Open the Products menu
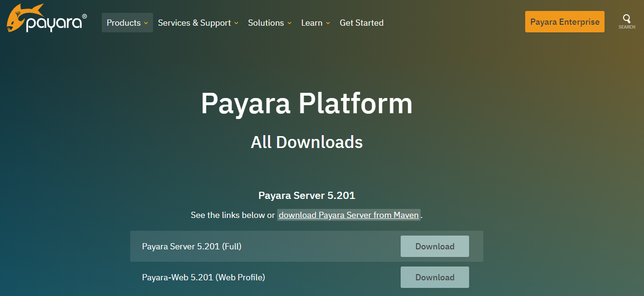Viewport: 644px width, 296px height. pyautogui.click(x=127, y=23)
